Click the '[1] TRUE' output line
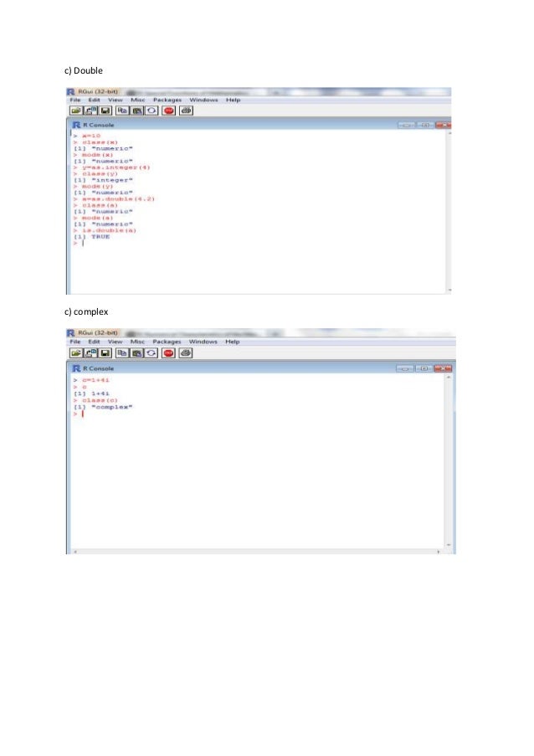Viewport: 534px width, 756px height. (91, 236)
